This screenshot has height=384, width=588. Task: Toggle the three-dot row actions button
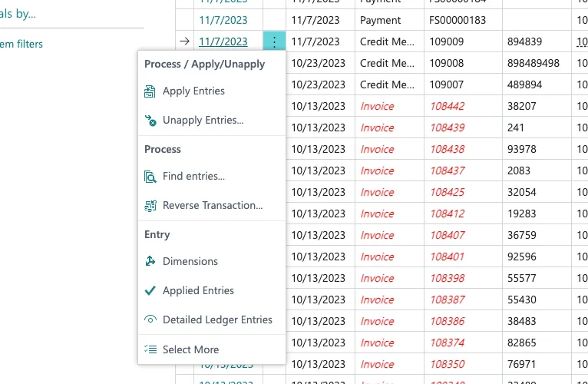(x=274, y=41)
